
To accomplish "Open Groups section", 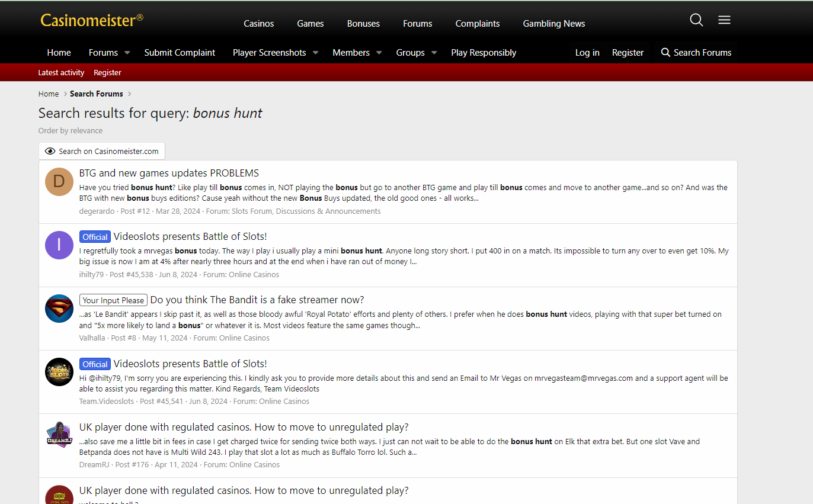I will click(x=410, y=53).
